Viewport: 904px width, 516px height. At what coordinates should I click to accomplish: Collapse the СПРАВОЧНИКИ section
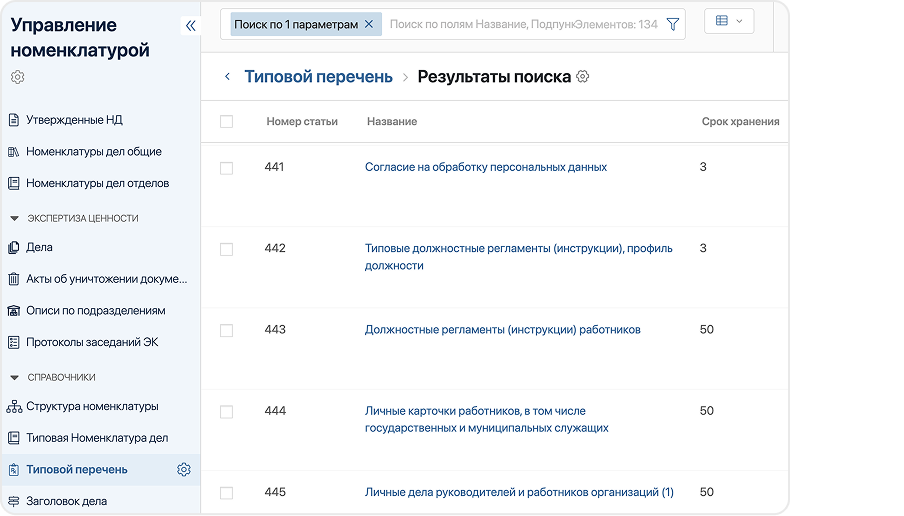tap(15, 377)
